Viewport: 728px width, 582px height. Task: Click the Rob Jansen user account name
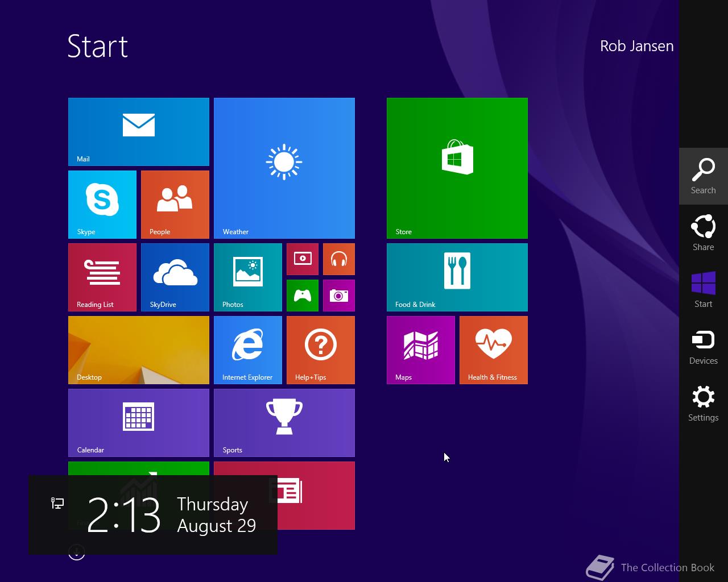point(636,46)
